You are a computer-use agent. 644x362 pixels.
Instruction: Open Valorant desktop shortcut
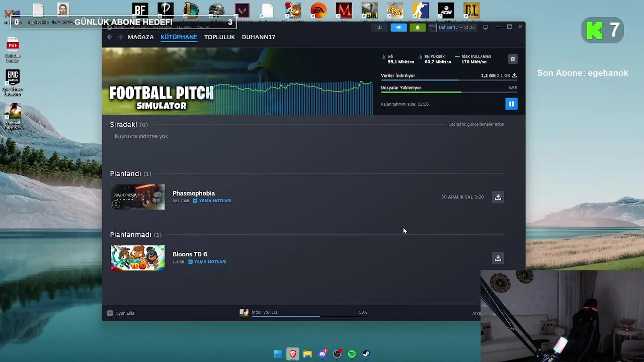pos(242,11)
